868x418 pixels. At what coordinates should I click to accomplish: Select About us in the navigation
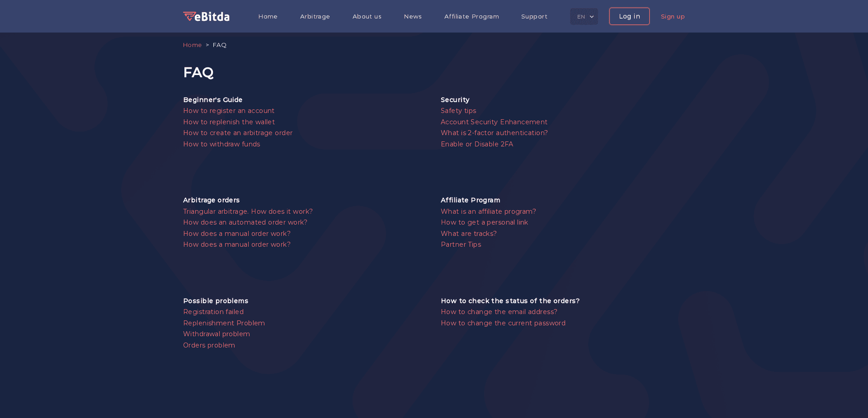pos(367,16)
